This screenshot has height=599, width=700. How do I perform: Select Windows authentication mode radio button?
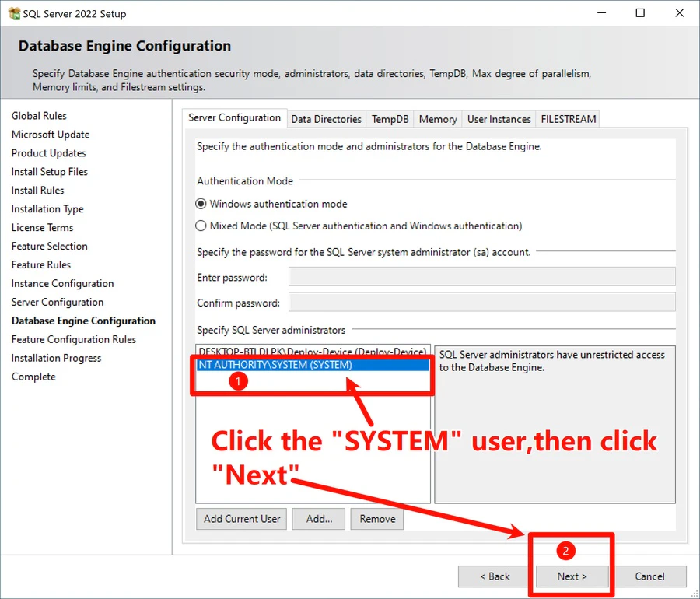[x=201, y=204]
